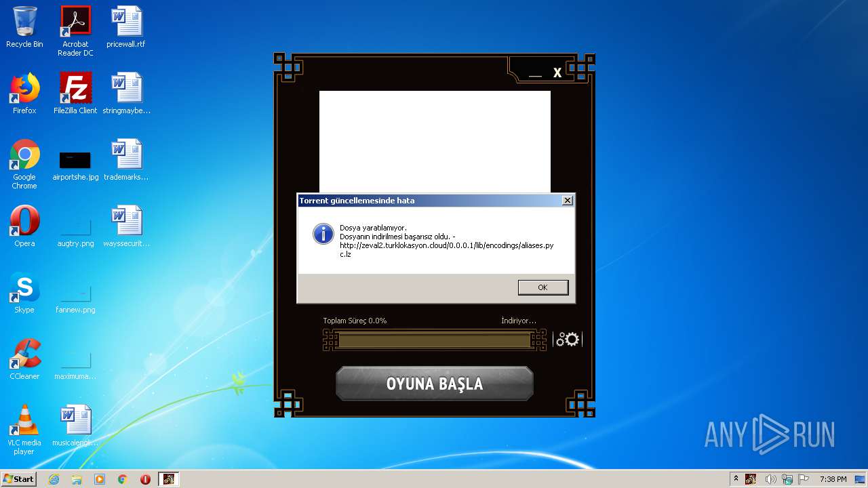Click the OYUNA BAŞLA button
The height and width of the screenshot is (488, 868).
(x=435, y=384)
